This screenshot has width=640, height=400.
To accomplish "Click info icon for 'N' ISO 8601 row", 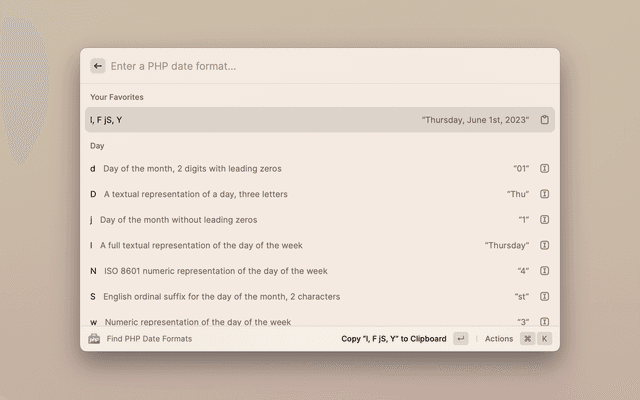I will coord(545,271).
